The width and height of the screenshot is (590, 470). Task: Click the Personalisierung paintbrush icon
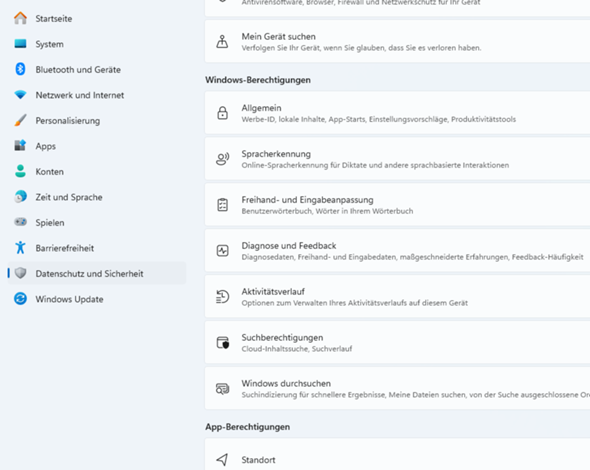point(20,120)
